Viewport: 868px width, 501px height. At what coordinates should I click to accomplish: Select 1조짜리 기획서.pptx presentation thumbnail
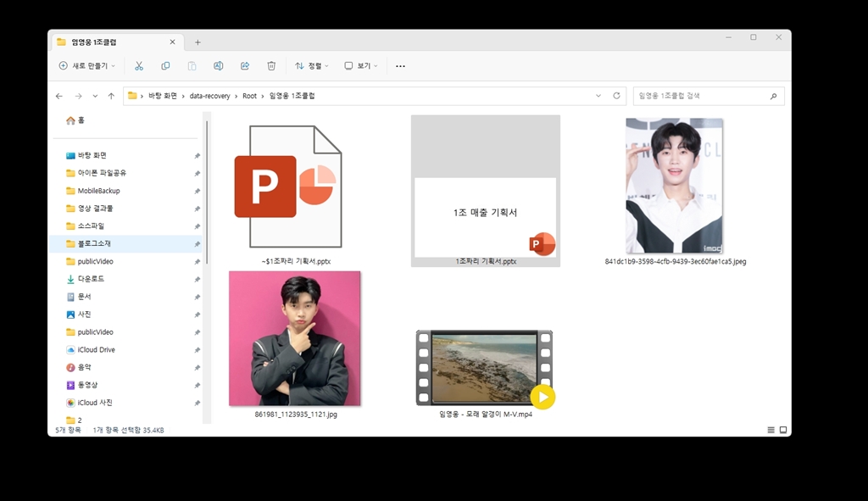pos(486,191)
